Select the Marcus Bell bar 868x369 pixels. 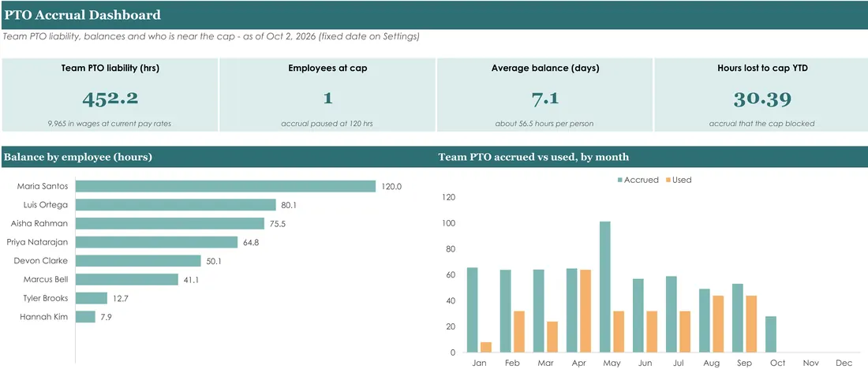pos(127,279)
